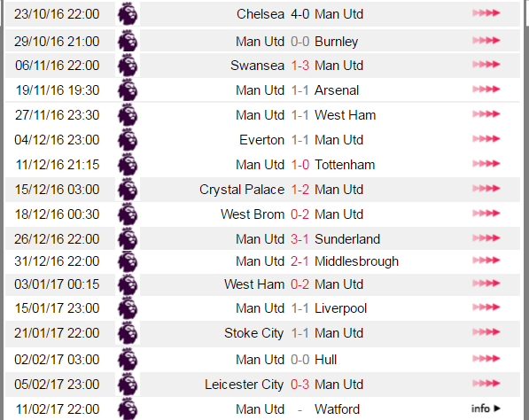This screenshot has height=420, width=529.
Task: Click Premier League logo on Crystal Palace row
Action: coord(128,190)
